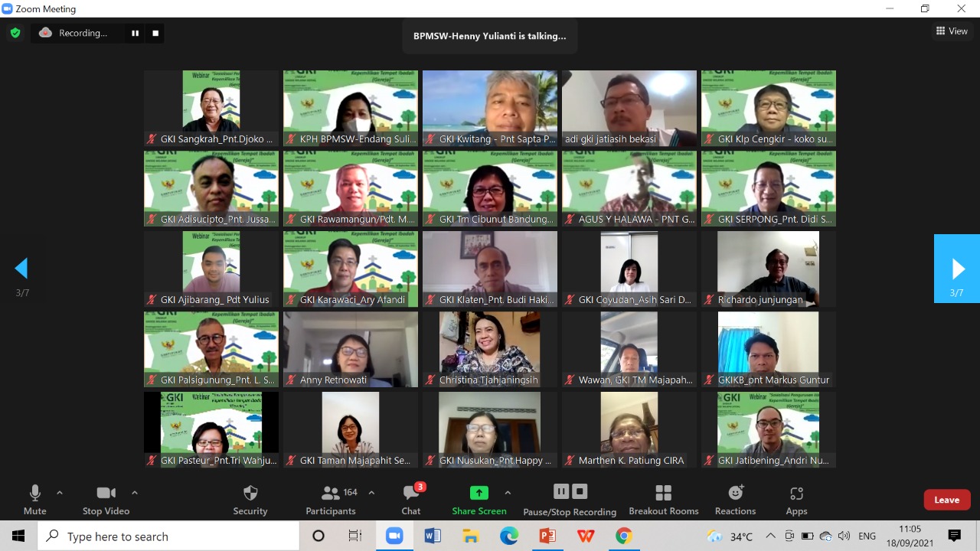Expand audio options arrow beside Mute
Viewport: 980px width, 551px height.
tap(60, 493)
